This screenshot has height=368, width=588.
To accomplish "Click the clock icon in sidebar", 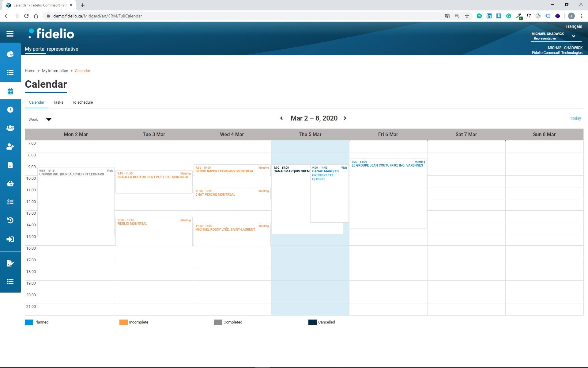I will click(x=10, y=109).
